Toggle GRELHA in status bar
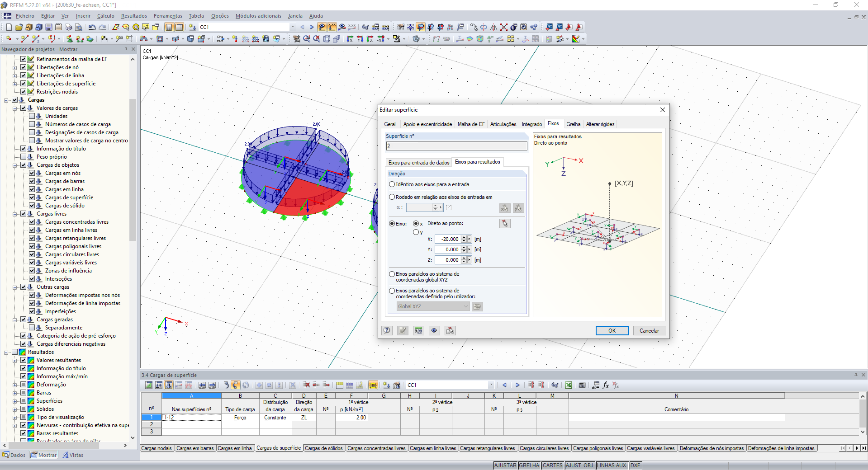Screen dimensions: 868x470 (529, 465)
